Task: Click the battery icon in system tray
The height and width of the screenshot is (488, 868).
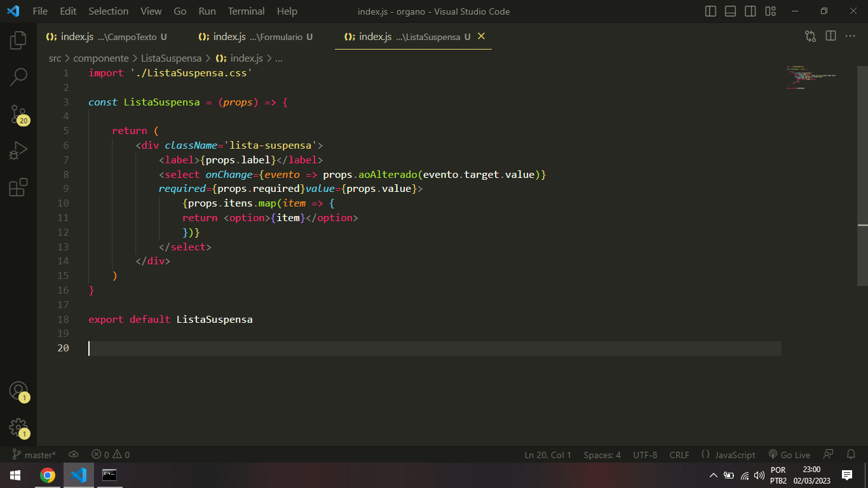Action: [729, 475]
